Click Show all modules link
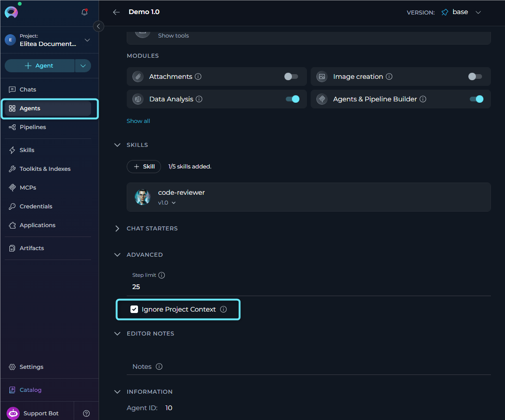 138,121
